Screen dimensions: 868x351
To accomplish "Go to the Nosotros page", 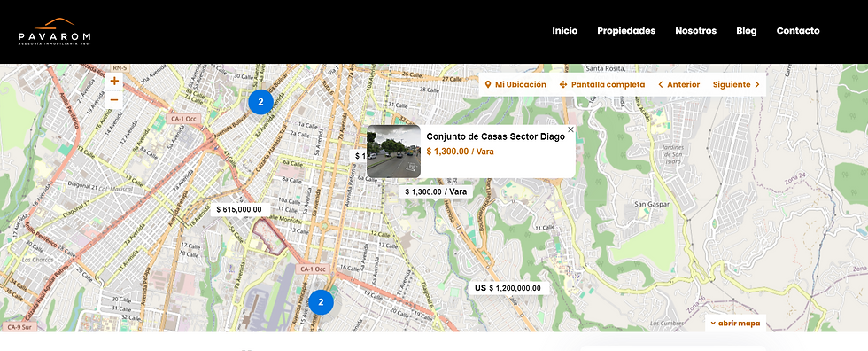I will tap(696, 31).
